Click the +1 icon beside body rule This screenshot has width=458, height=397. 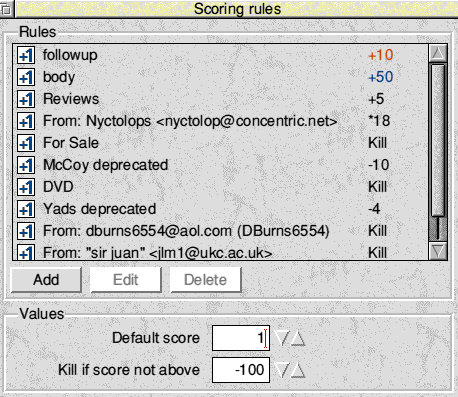coord(26,77)
